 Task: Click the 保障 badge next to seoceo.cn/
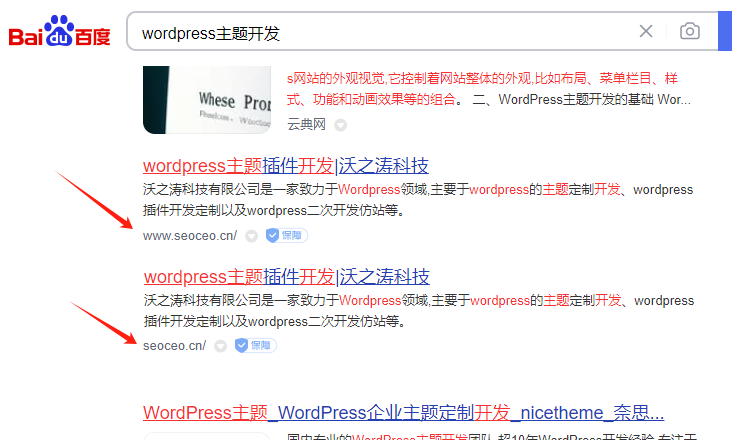click(x=255, y=346)
